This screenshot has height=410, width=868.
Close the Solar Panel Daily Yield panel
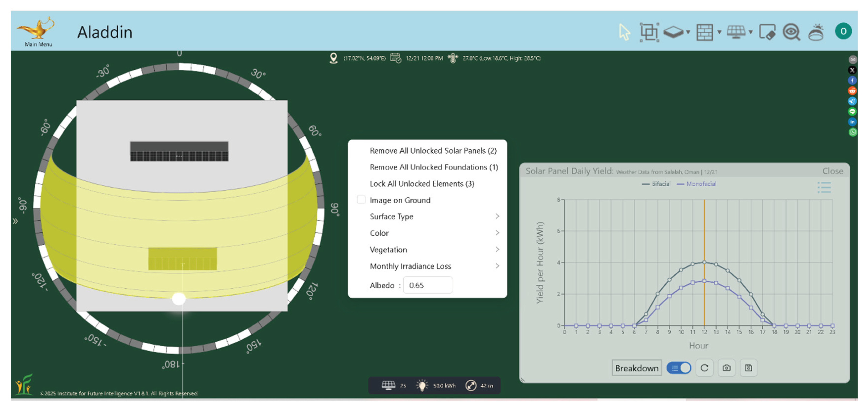(x=832, y=171)
